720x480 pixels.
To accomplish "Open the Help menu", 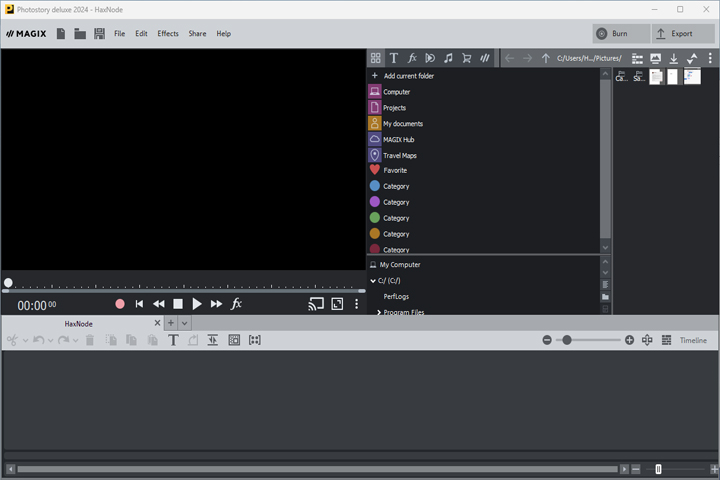I will pos(224,34).
